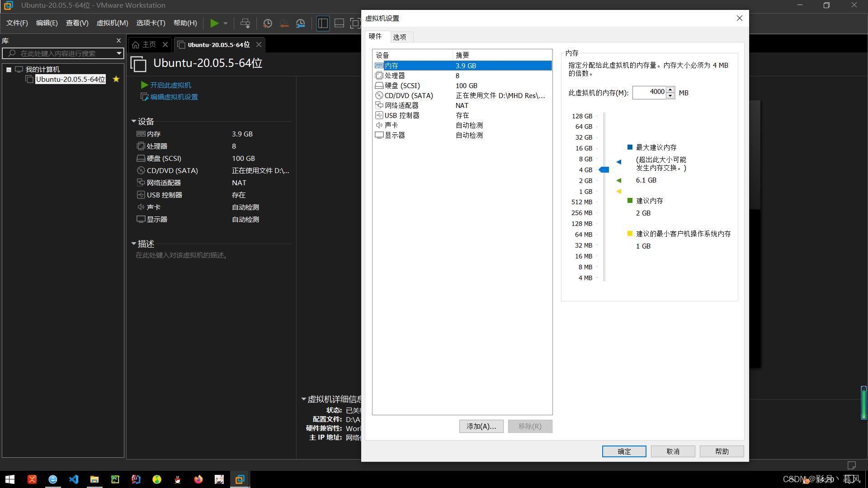Collapse the 设备 section
868x488 pixels.
[134, 121]
